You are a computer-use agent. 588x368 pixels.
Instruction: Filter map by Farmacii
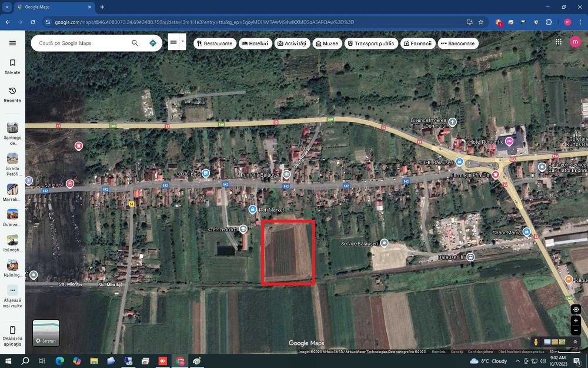[417, 44]
